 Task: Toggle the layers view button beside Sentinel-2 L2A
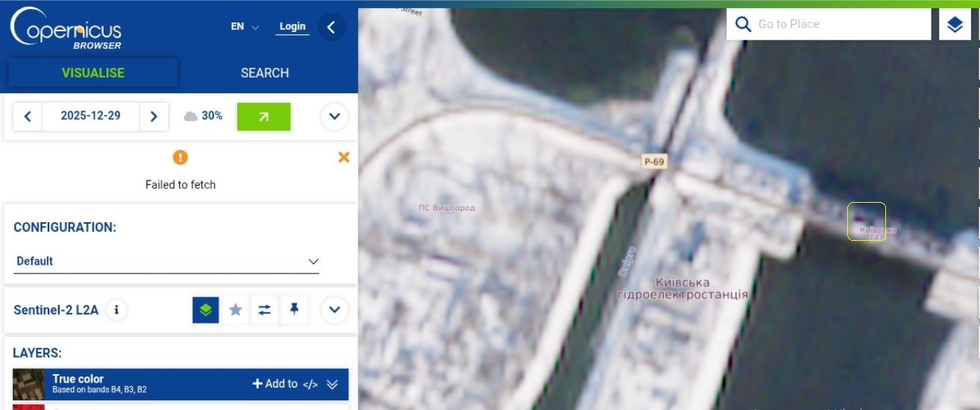point(206,309)
